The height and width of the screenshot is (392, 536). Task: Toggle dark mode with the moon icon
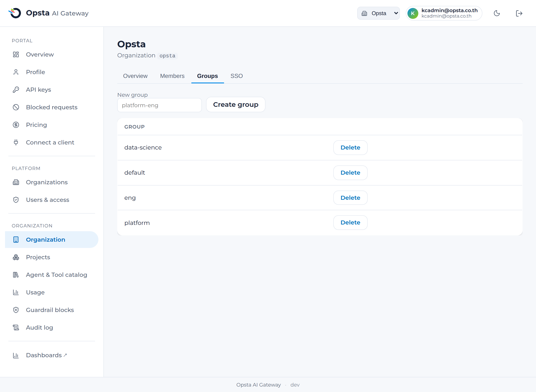pyautogui.click(x=497, y=13)
